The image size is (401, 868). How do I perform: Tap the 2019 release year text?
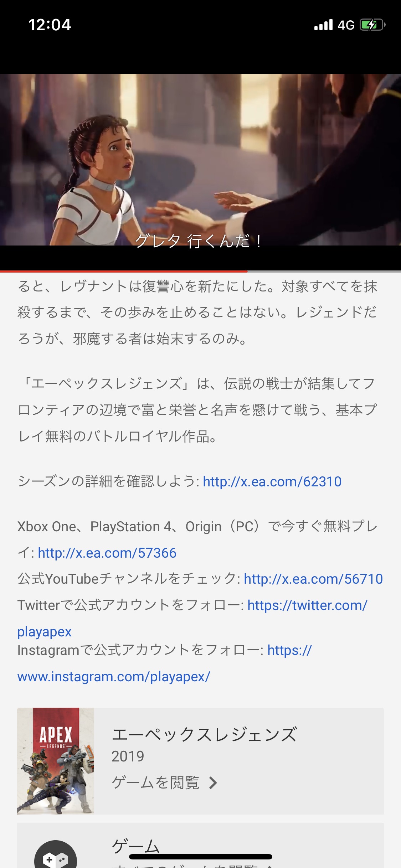tap(128, 756)
